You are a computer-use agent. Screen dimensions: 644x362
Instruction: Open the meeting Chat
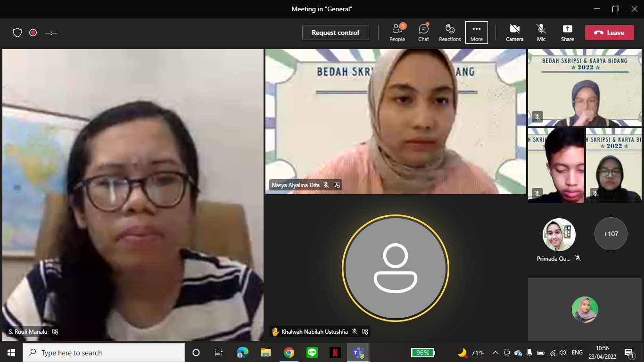pos(423,33)
